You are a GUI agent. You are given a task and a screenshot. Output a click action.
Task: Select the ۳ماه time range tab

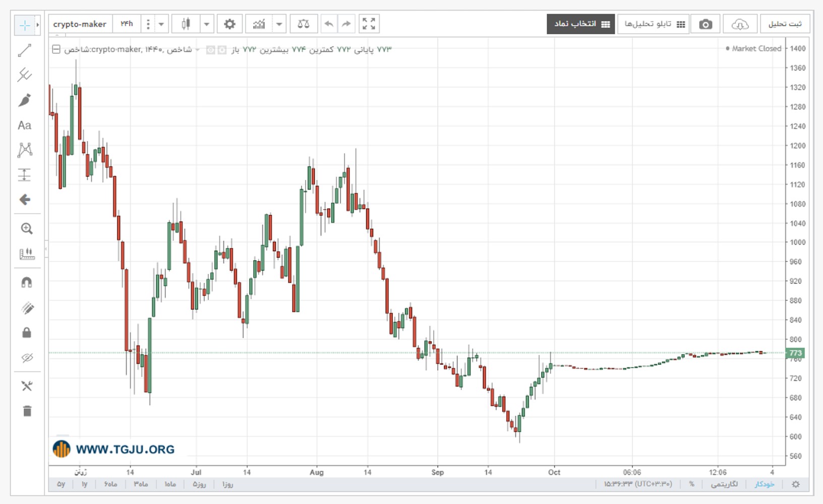[141, 484]
